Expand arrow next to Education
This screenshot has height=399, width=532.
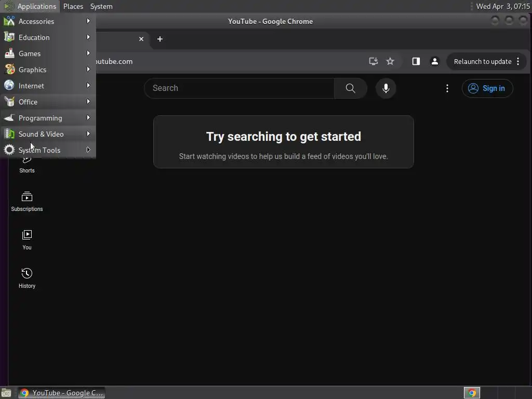coord(88,37)
